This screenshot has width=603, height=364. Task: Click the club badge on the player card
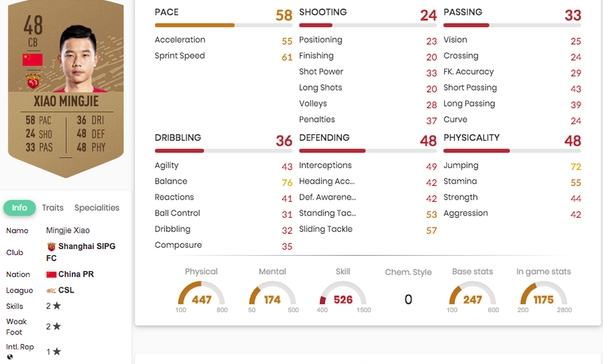click(33, 81)
